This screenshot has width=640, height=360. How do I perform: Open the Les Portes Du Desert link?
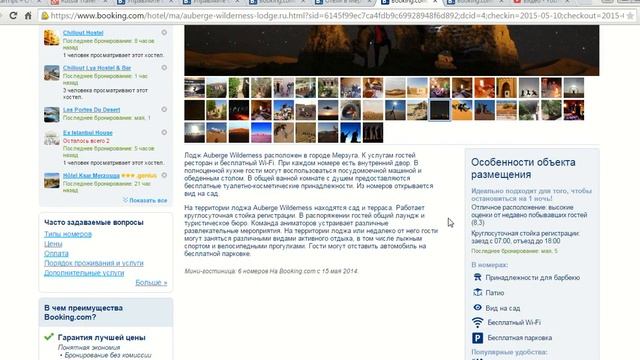91,110
